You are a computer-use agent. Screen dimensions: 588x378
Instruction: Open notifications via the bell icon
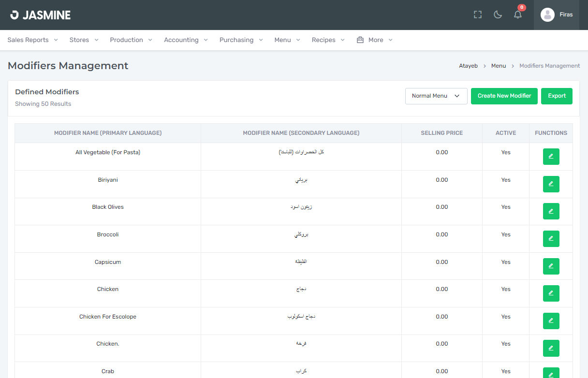point(517,15)
